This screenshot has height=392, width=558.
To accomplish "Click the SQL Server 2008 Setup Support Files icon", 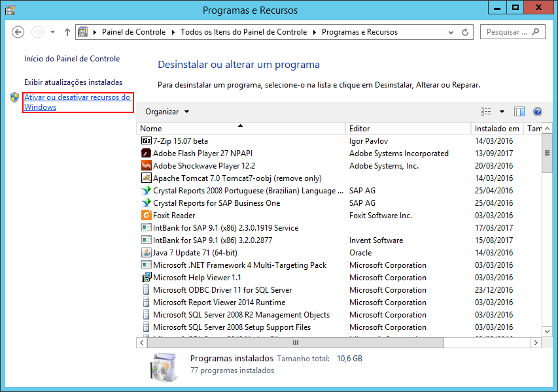I will coord(147,327).
